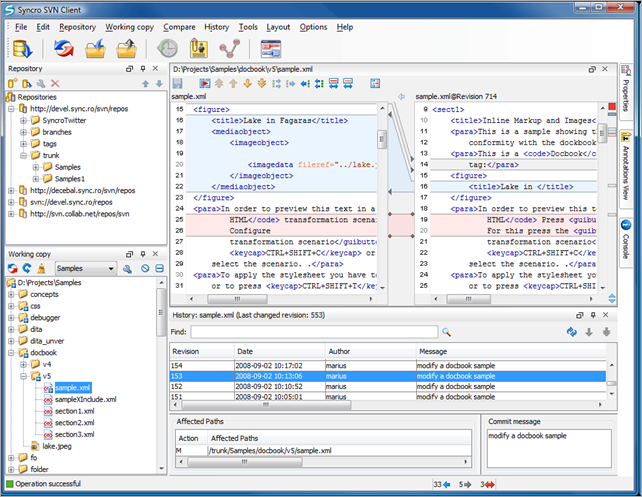The image size is (642, 497).
Task: Expand the branches folder node
Action: point(24,132)
